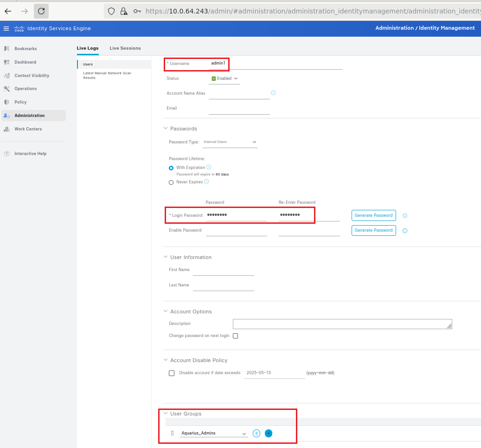Open Latest Manual Network Scan Results

click(x=107, y=76)
